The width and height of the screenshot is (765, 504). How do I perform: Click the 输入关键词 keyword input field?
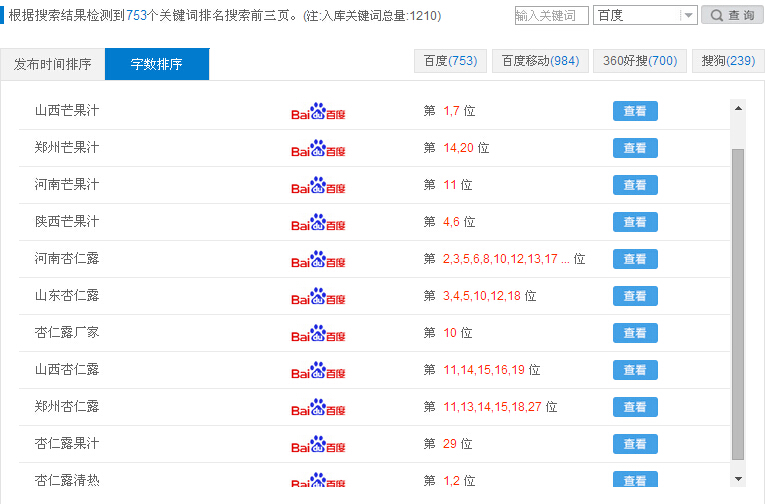tap(551, 16)
